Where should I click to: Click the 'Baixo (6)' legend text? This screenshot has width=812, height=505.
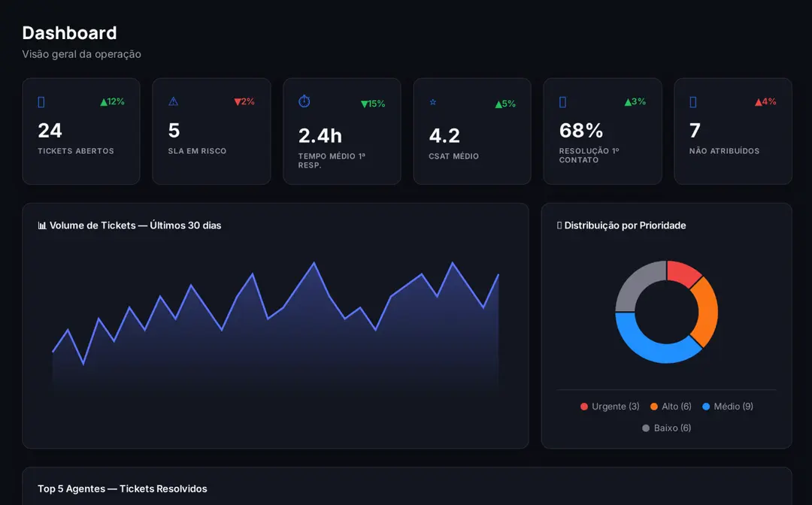[673, 428]
